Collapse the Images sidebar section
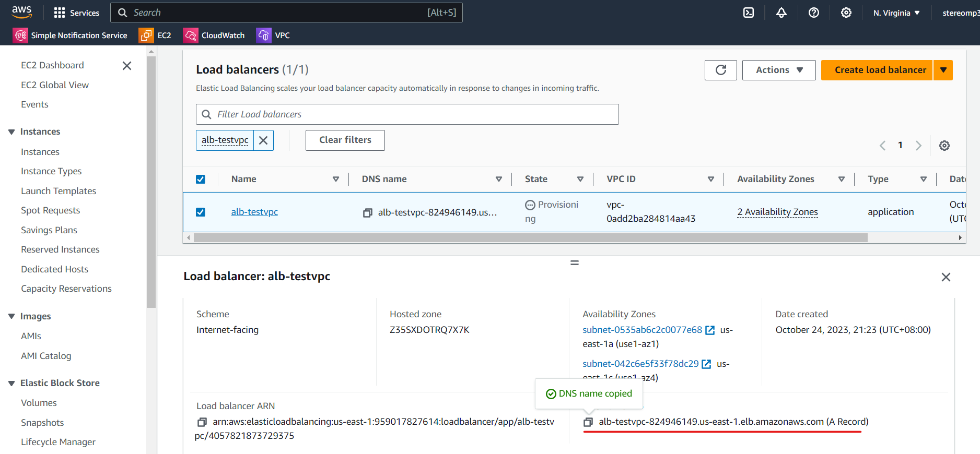Screen dimensions: 980x454 point(11,317)
